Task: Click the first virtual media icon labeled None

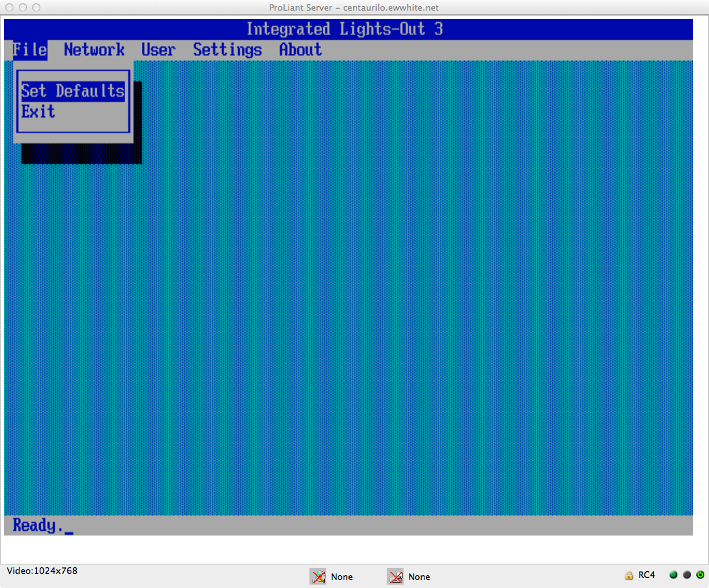Action: click(318, 577)
